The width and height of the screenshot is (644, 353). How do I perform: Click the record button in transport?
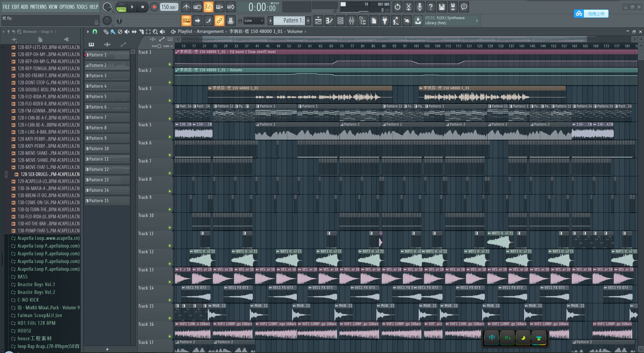point(154,7)
